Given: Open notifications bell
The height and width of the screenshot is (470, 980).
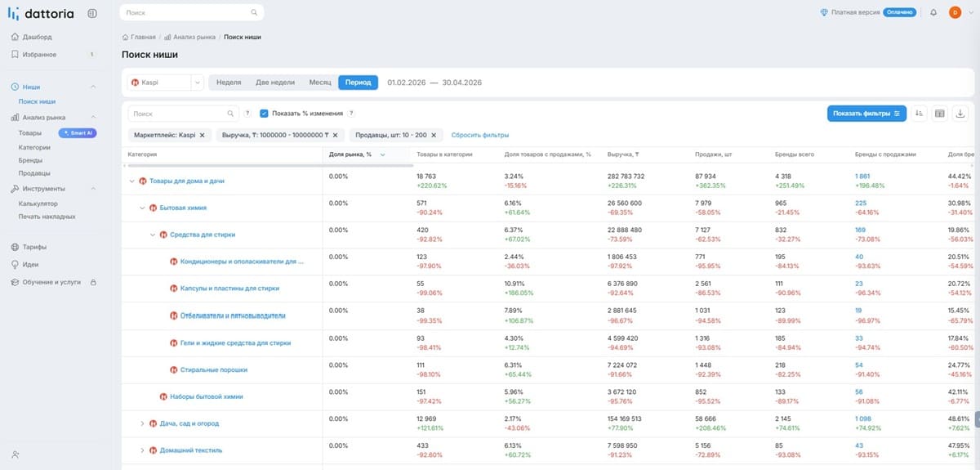Looking at the screenshot, I should 933,12.
